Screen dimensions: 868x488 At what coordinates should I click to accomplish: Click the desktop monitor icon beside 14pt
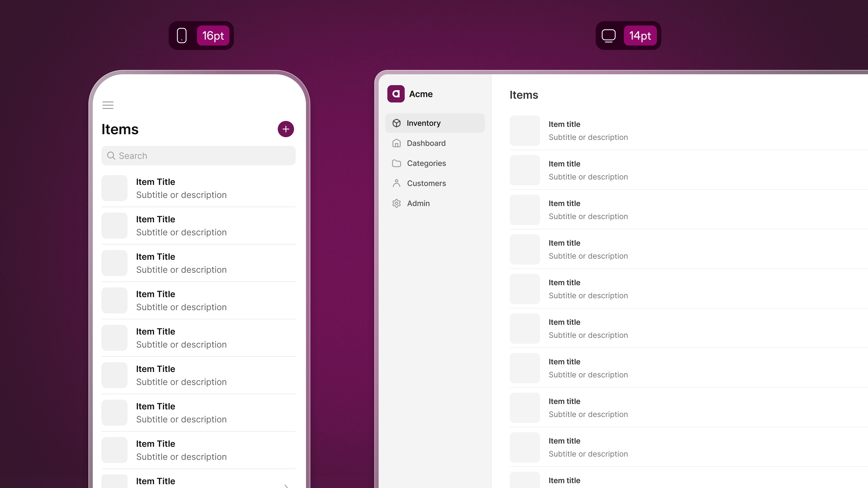(608, 36)
